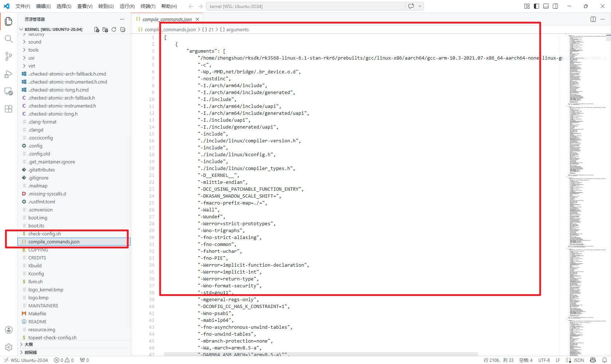Viewport: 611px width, 364px height.
Task: Click New Folder icon in explorer header
Action: [x=105, y=29]
